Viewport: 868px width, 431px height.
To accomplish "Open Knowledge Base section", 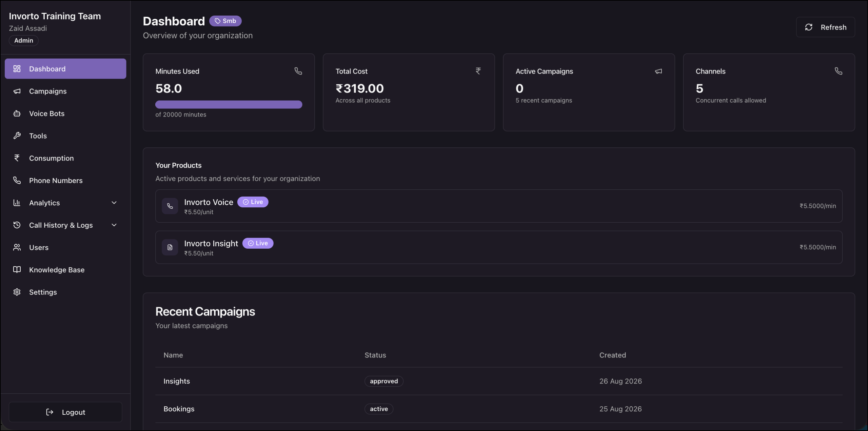I will pyautogui.click(x=65, y=270).
